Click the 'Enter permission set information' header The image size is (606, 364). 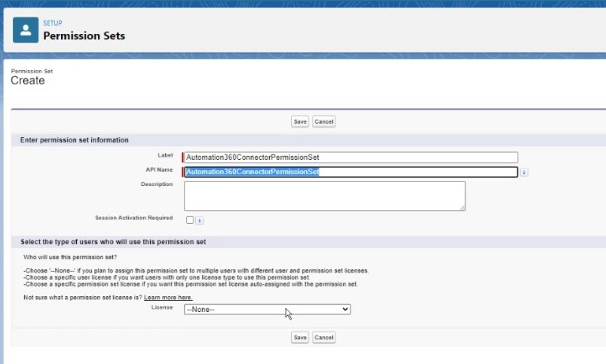74,140
